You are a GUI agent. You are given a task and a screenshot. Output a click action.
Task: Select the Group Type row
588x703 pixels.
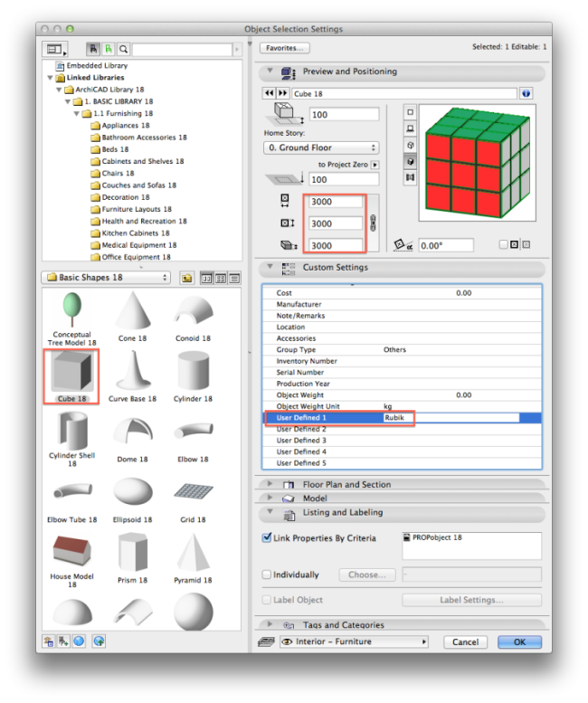(402, 350)
